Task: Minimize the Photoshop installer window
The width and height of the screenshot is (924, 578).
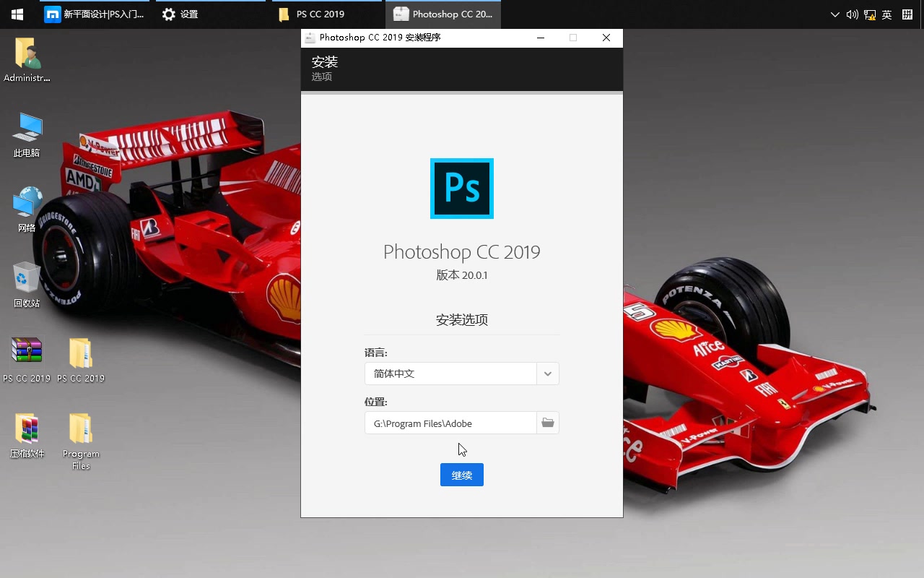Action: [540, 38]
